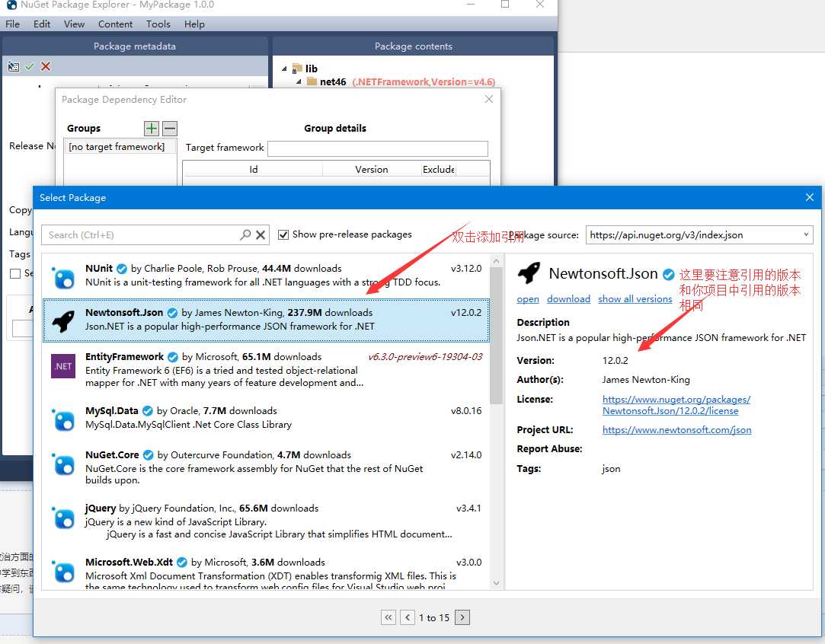Click the verified badge next to EntityFramework
825x644 pixels.
(173, 357)
